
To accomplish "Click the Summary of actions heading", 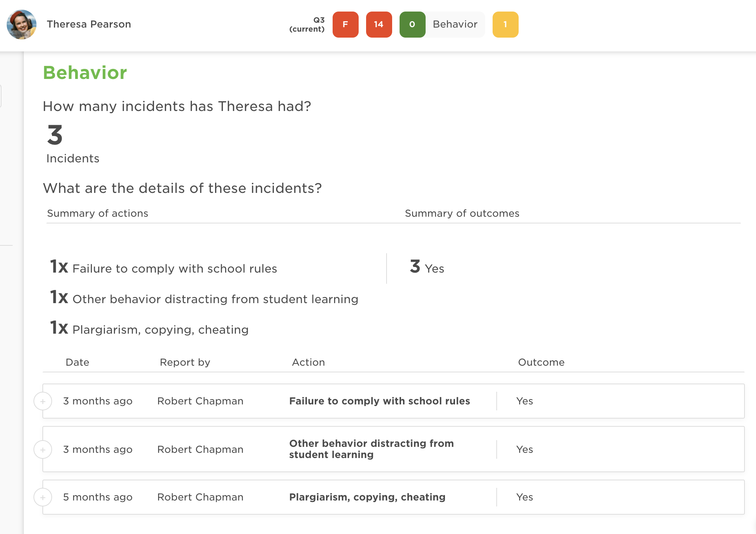I will [x=97, y=213].
